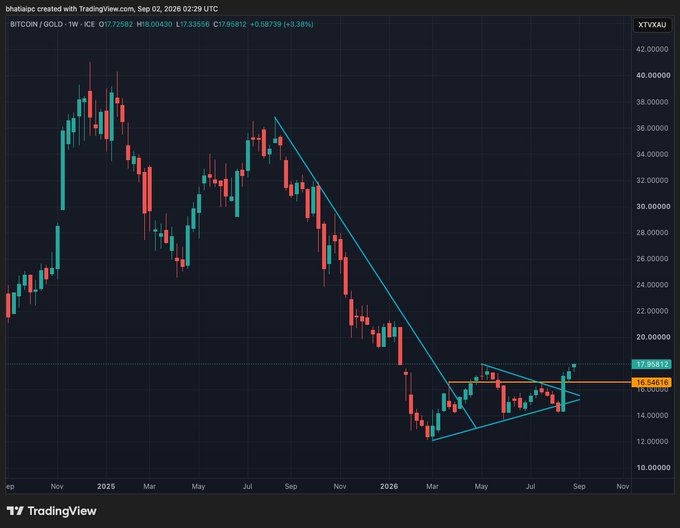Click the high value 18.00430

[157, 24]
